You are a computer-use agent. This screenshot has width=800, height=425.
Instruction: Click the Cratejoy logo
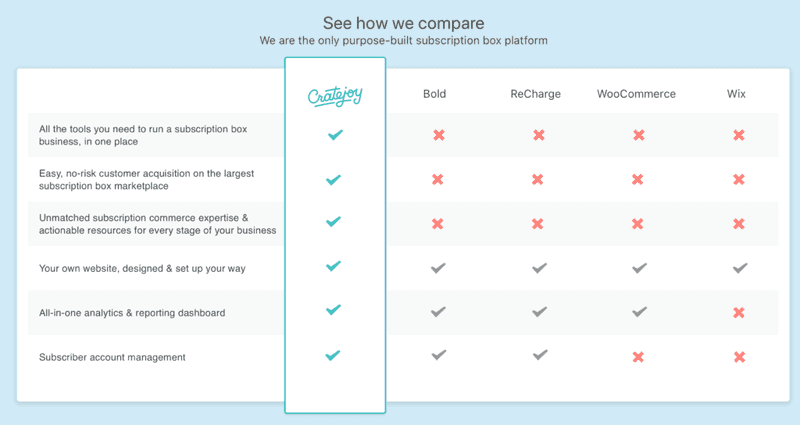(334, 95)
